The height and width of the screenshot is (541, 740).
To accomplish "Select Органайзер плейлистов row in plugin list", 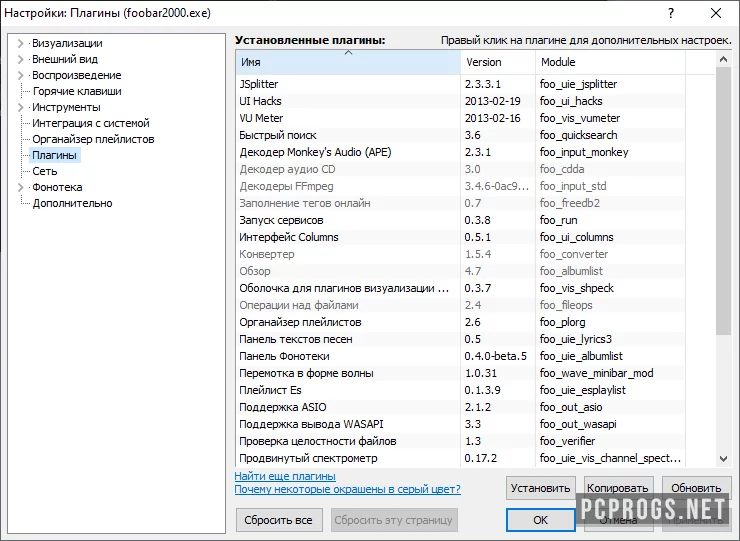I will pyautogui.click(x=460, y=322).
